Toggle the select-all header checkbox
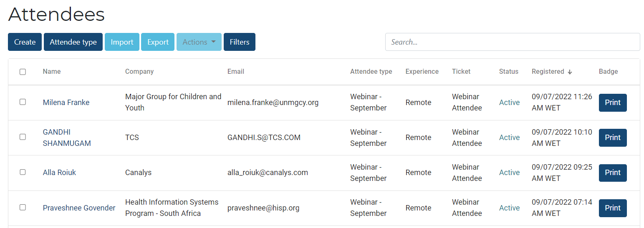 (23, 72)
